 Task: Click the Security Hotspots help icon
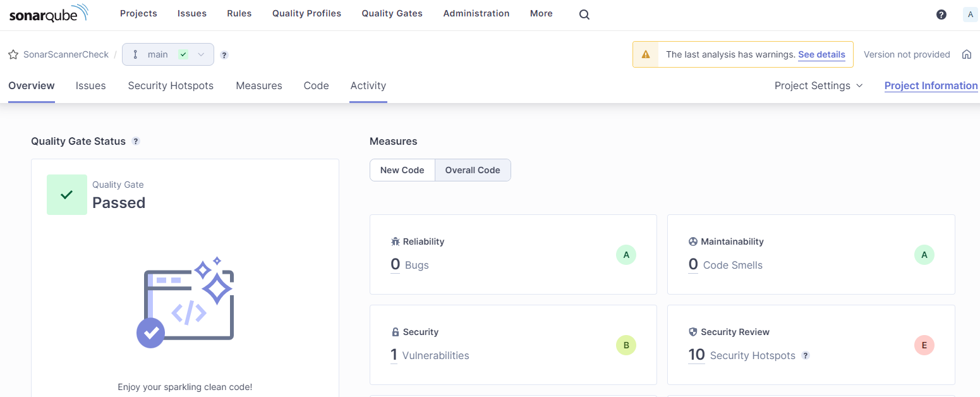click(x=806, y=356)
